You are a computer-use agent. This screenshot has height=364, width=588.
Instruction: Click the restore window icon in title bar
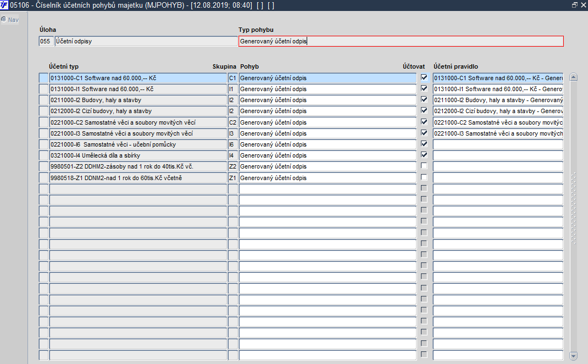[x=574, y=5]
